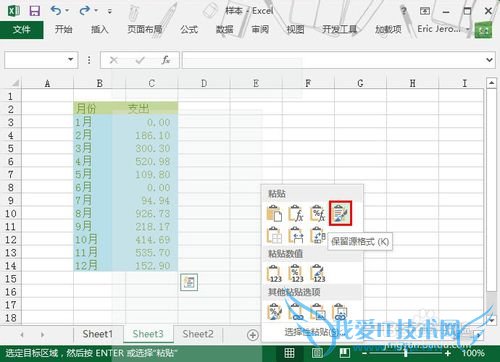500x362 pixels.
Task: Select the Sheet1 tab
Action: pyautogui.click(x=98, y=334)
